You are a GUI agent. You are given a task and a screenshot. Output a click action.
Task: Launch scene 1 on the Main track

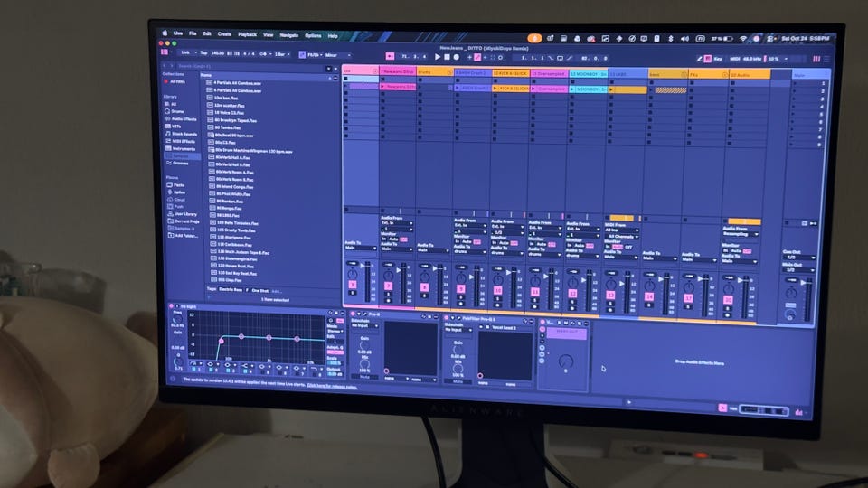(x=796, y=83)
